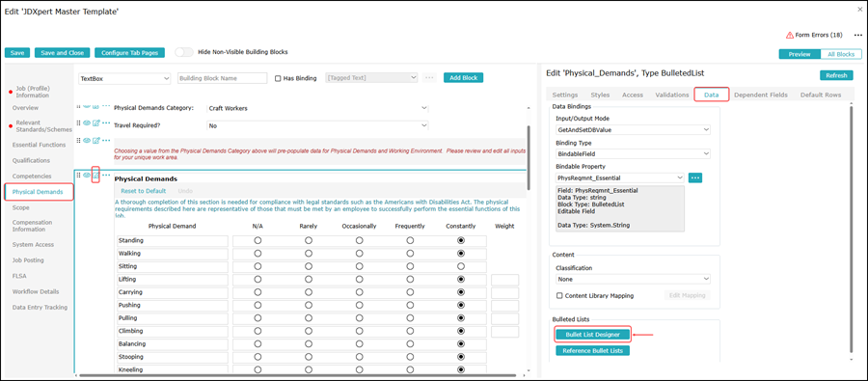Toggle Hide Non-Visible Building Blocks switch

[184, 52]
